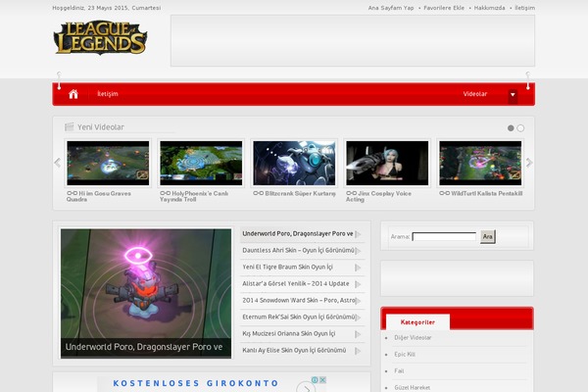The height and width of the screenshot is (392, 588).
Task: Open Fail category
Action: [x=399, y=370]
